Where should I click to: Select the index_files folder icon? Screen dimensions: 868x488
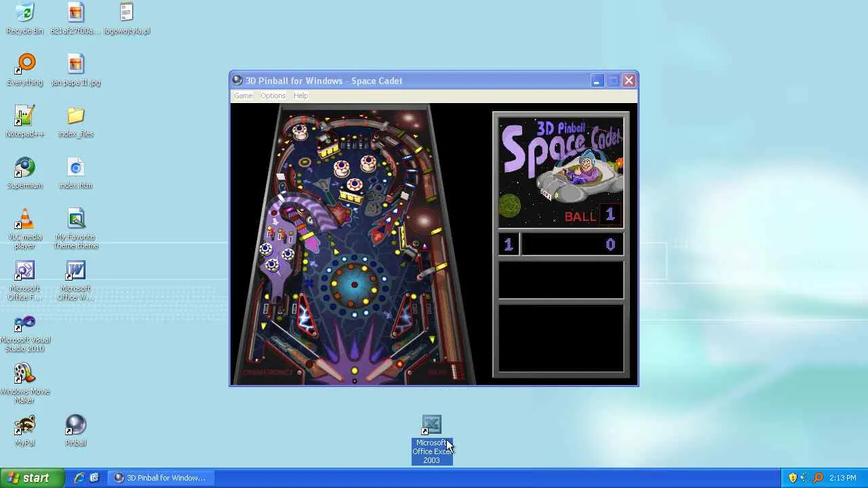tap(75, 122)
